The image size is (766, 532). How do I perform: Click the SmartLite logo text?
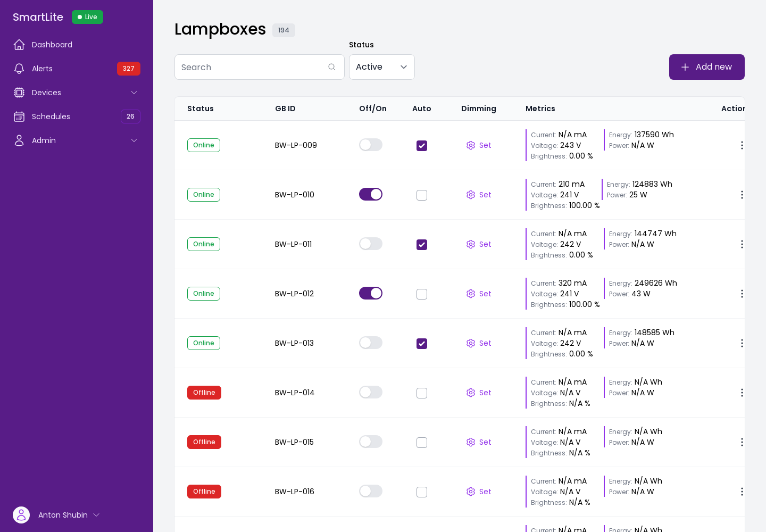(38, 17)
